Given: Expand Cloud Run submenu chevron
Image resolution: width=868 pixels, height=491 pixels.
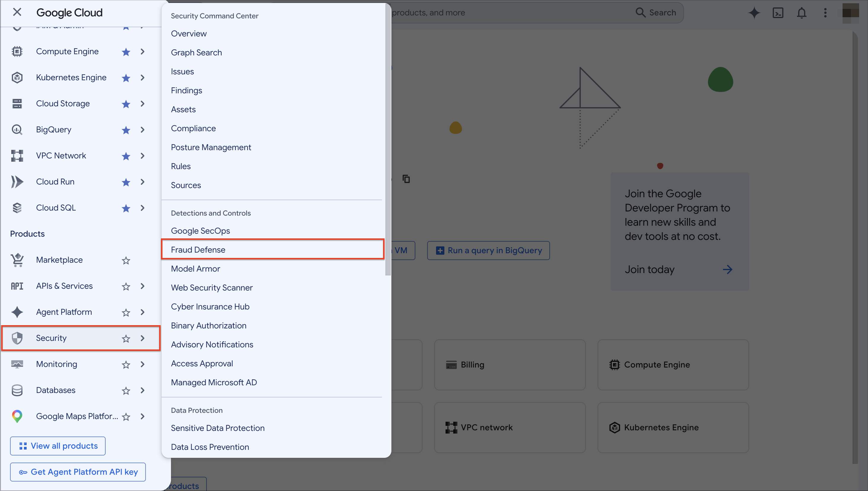Looking at the screenshot, I should (x=143, y=182).
